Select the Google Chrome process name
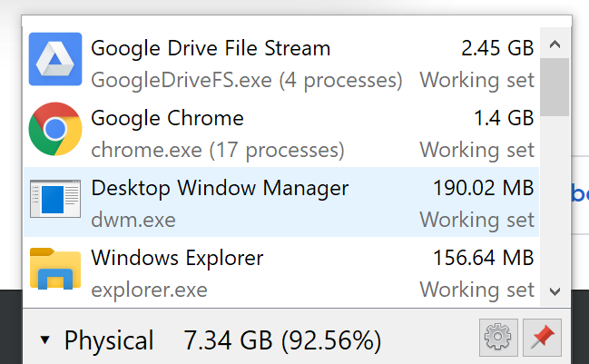589x364 pixels. [x=167, y=118]
